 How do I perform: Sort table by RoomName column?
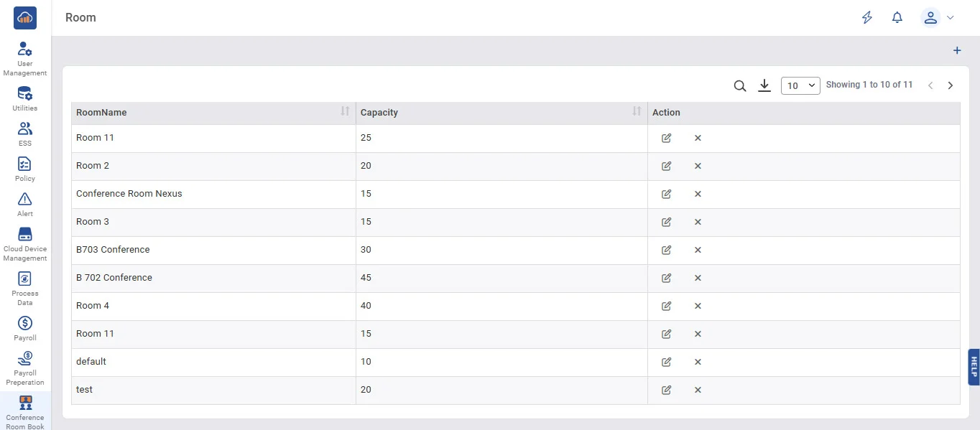point(345,112)
